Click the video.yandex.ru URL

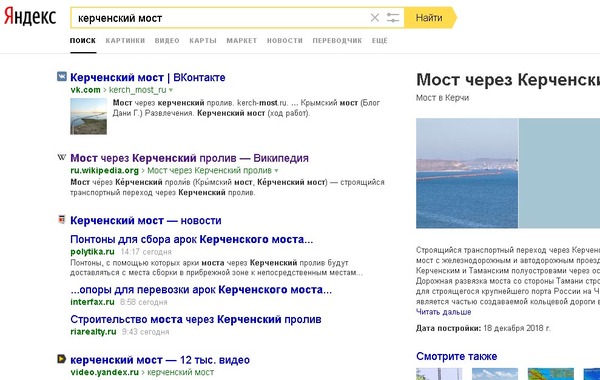pyautogui.click(x=104, y=372)
